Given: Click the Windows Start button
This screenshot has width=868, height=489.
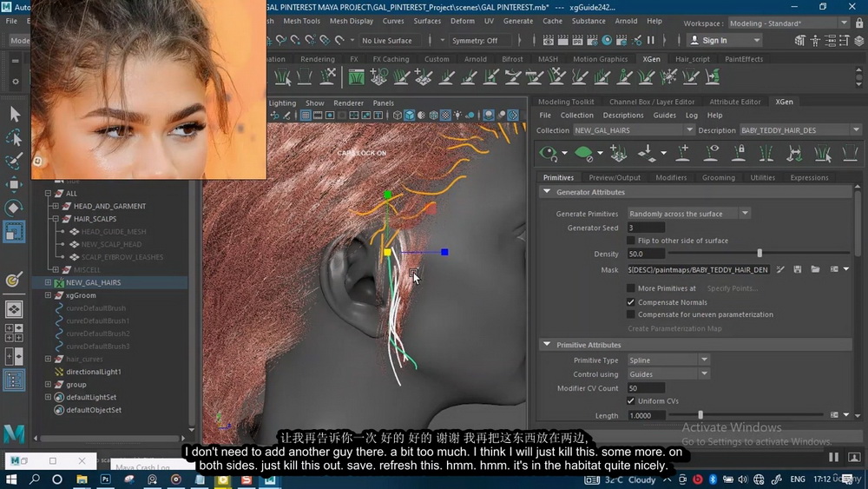Looking at the screenshot, I should pyautogui.click(x=11, y=479).
